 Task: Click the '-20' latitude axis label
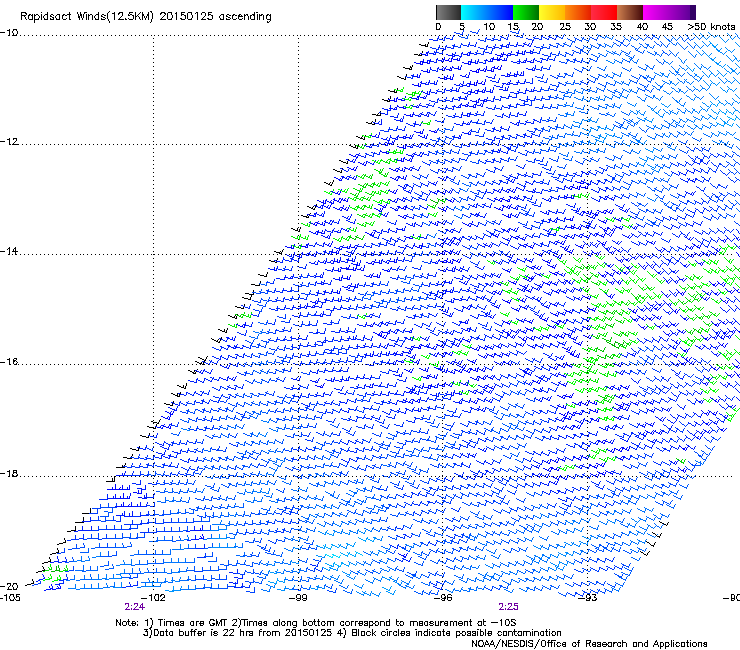pos(9,586)
